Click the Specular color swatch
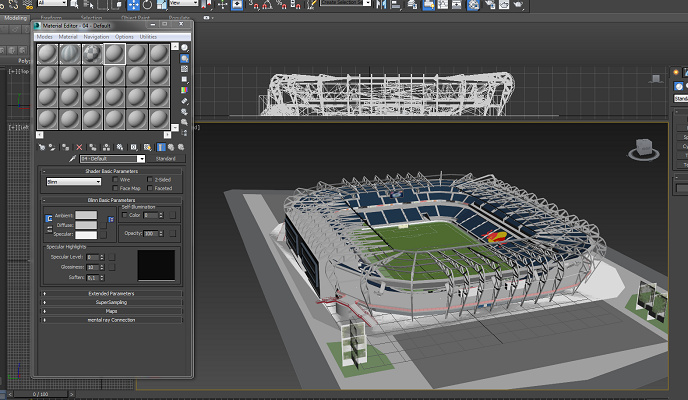Image resolution: width=688 pixels, height=400 pixels. tap(86, 235)
